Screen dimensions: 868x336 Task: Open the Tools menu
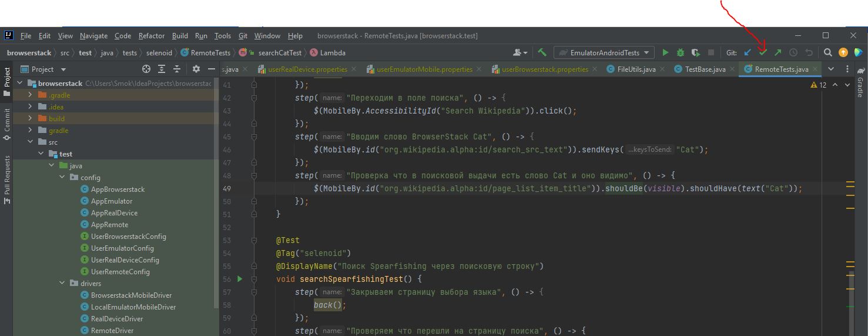pos(223,36)
